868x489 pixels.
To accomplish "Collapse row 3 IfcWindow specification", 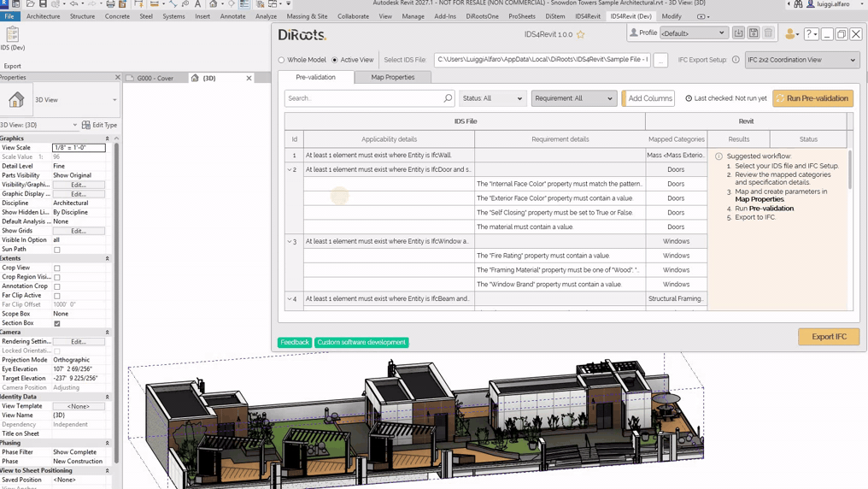I will [x=290, y=241].
